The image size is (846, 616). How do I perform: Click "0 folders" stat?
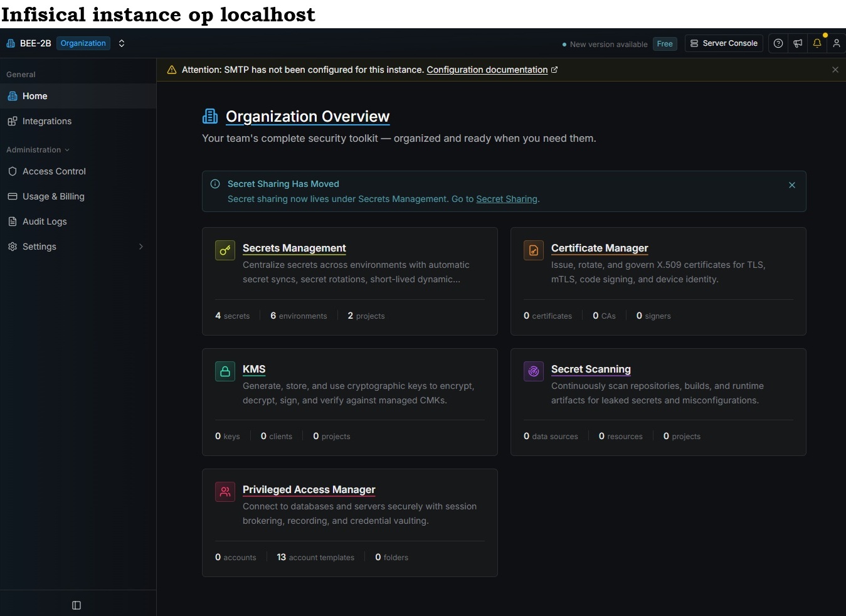tap(391, 557)
